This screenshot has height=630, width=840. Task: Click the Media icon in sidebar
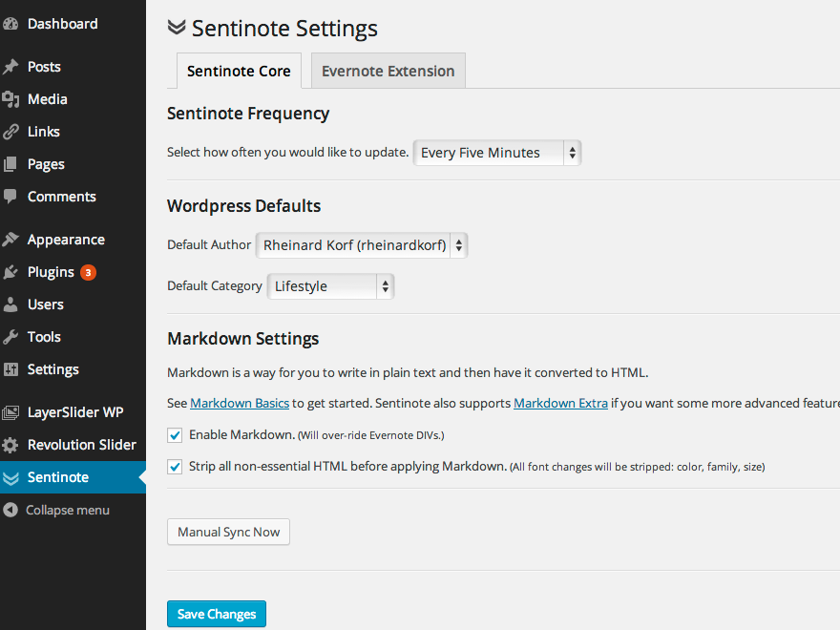10,99
